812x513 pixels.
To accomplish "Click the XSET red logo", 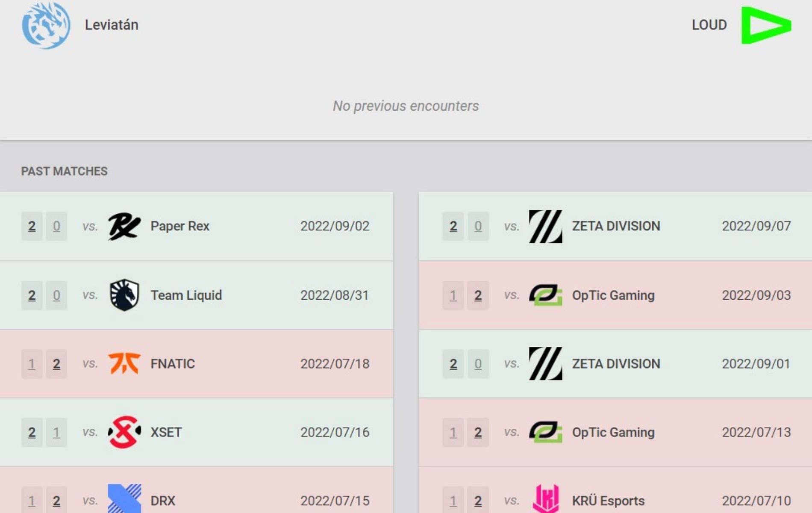I will pyautogui.click(x=124, y=432).
